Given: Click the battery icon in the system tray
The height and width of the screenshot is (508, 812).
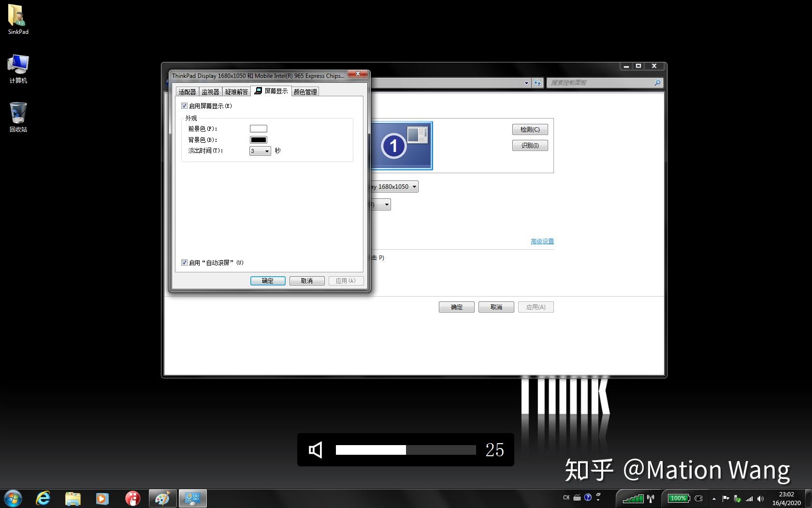Looking at the screenshot, I should [x=678, y=498].
